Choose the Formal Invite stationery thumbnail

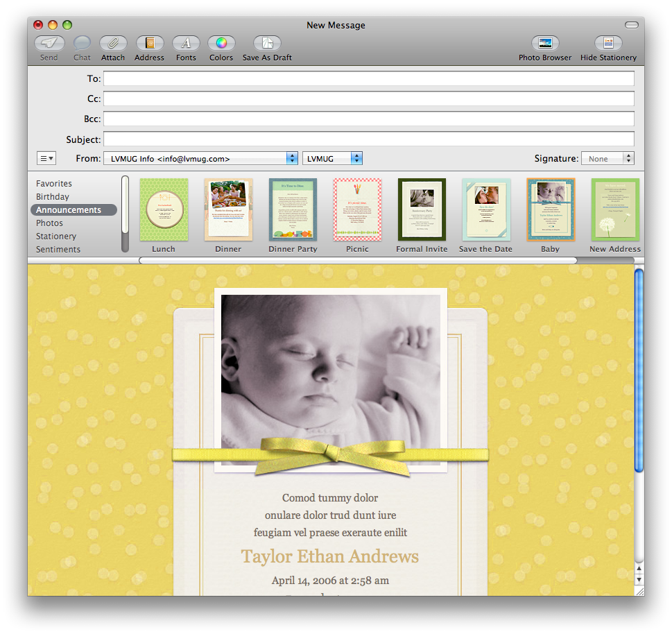pyautogui.click(x=422, y=209)
